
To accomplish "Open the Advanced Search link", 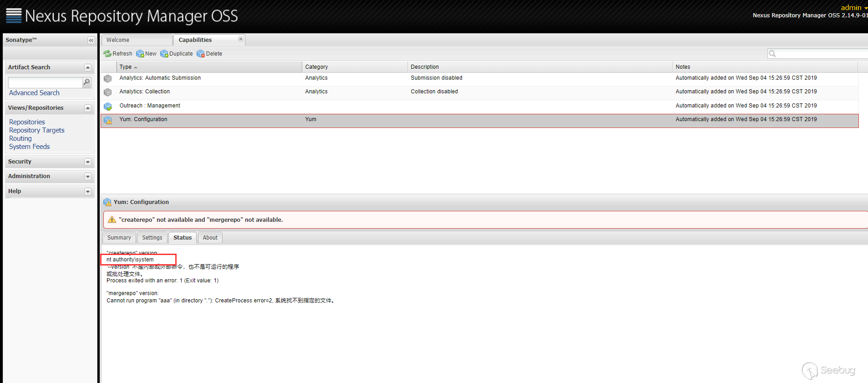I will click(34, 93).
